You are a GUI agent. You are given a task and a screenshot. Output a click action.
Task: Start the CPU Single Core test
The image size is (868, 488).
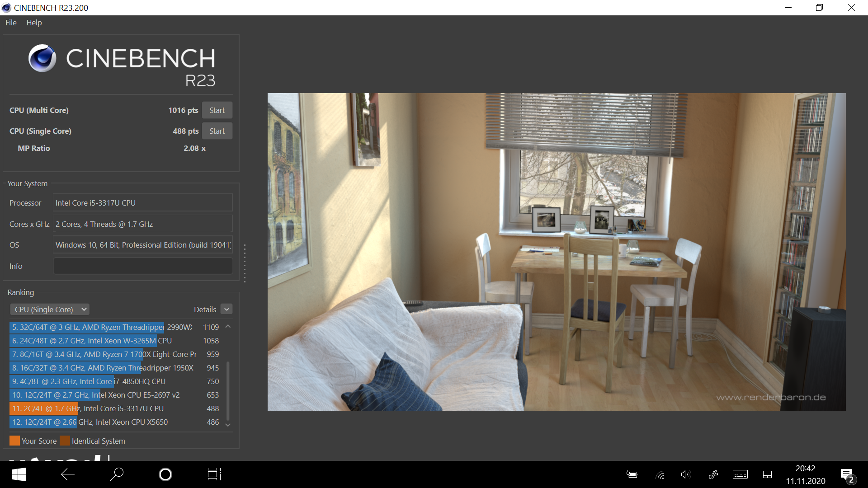217,131
